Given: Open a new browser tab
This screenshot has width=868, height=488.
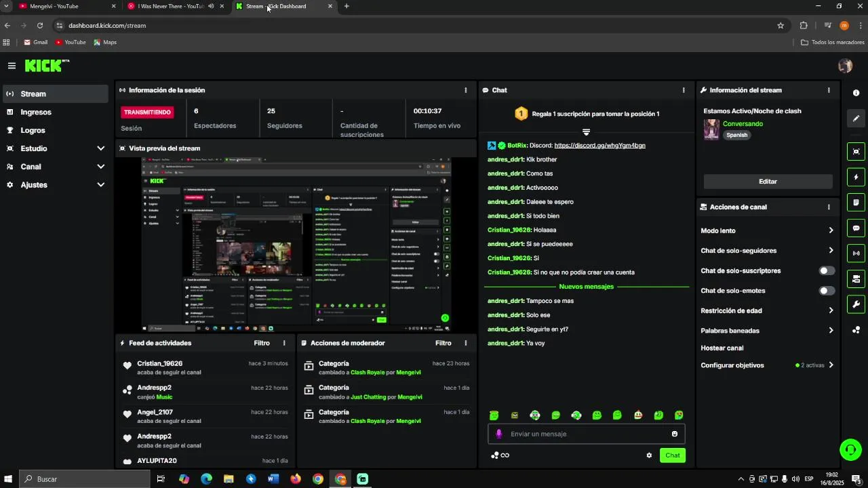Looking at the screenshot, I should [x=347, y=6].
